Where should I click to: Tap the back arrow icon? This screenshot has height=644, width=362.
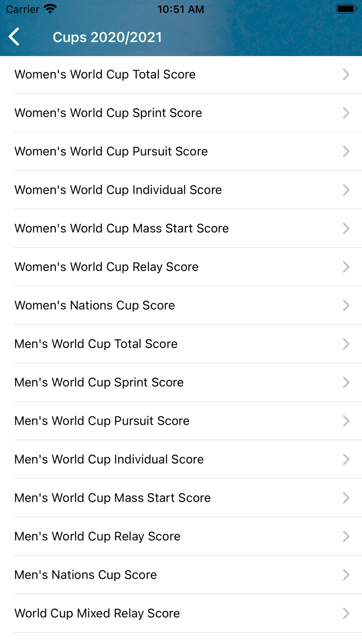click(14, 37)
